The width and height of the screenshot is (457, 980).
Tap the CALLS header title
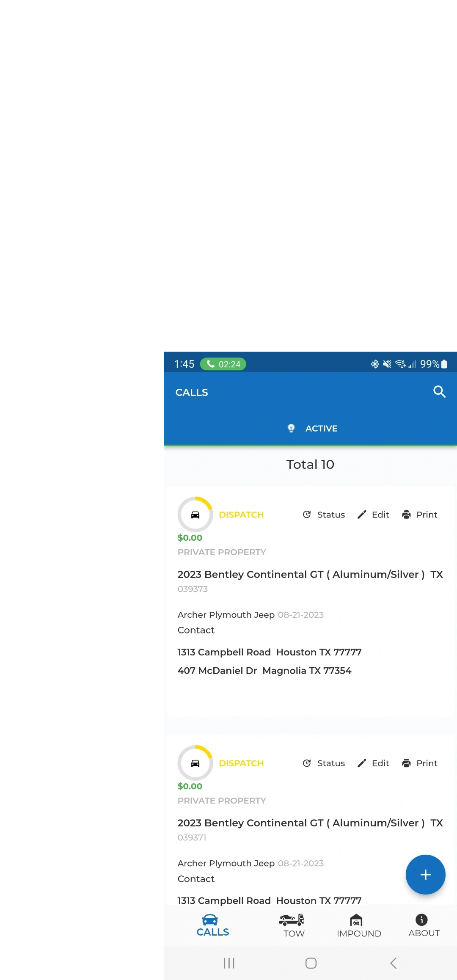pyautogui.click(x=192, y=392)
